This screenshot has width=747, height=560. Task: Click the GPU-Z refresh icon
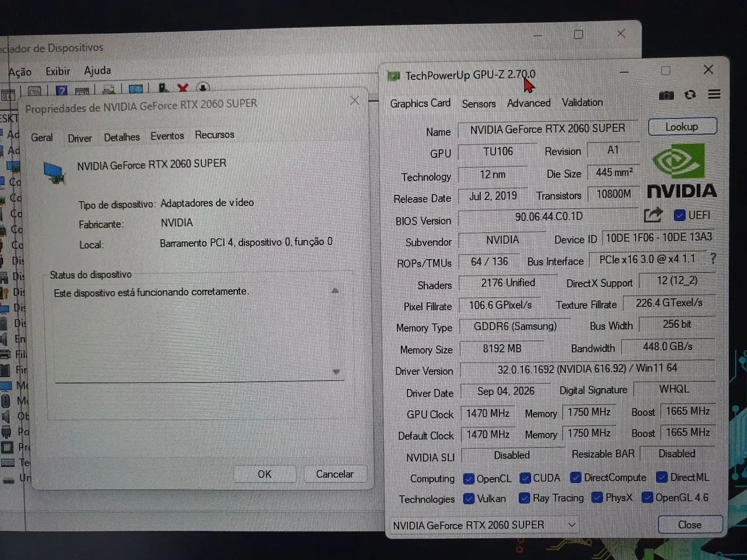(690, 94)
